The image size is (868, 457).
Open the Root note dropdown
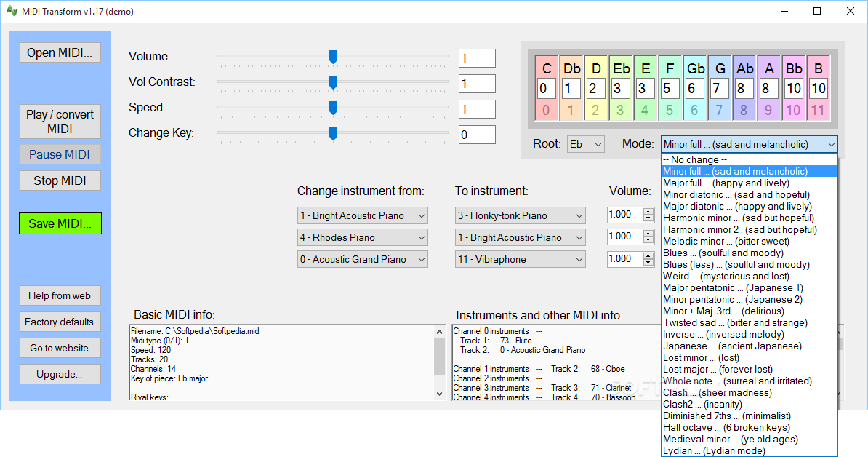[586, 144]
